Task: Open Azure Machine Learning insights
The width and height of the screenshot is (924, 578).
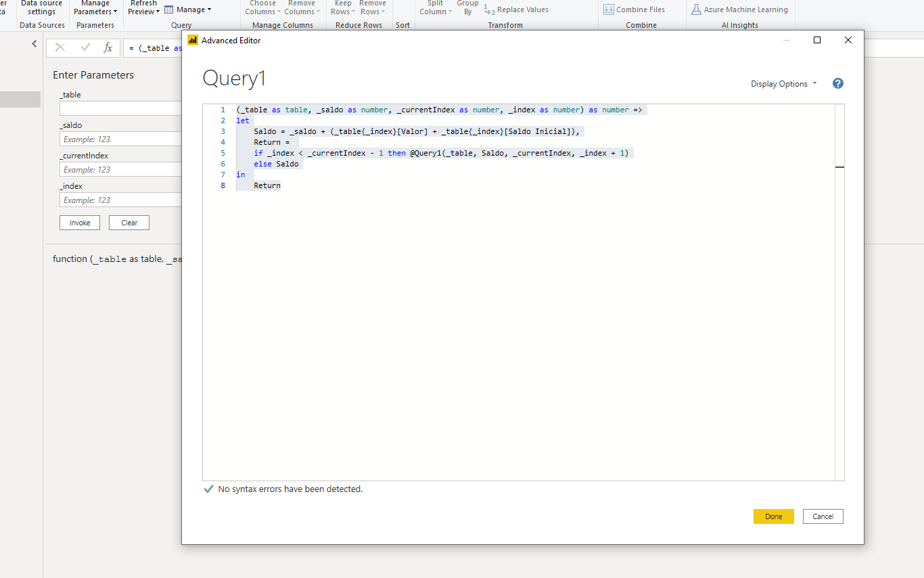Action: coord(739,9)
